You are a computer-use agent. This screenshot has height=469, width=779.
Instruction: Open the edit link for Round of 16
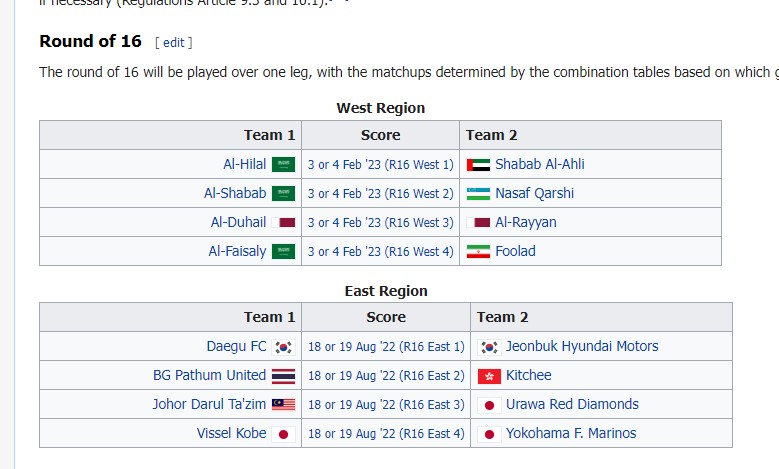pos(174,42)
